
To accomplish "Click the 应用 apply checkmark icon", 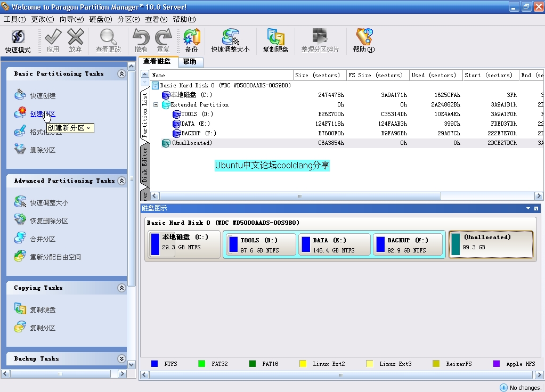I will tap(53, 37).
